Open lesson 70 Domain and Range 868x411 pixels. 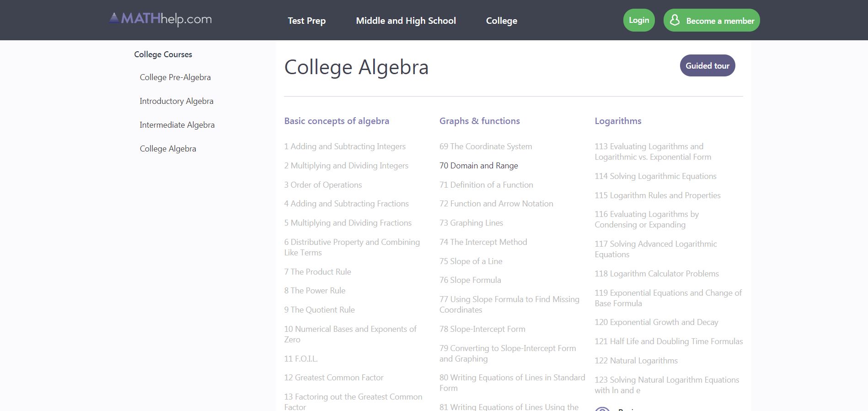coord(478,165)
